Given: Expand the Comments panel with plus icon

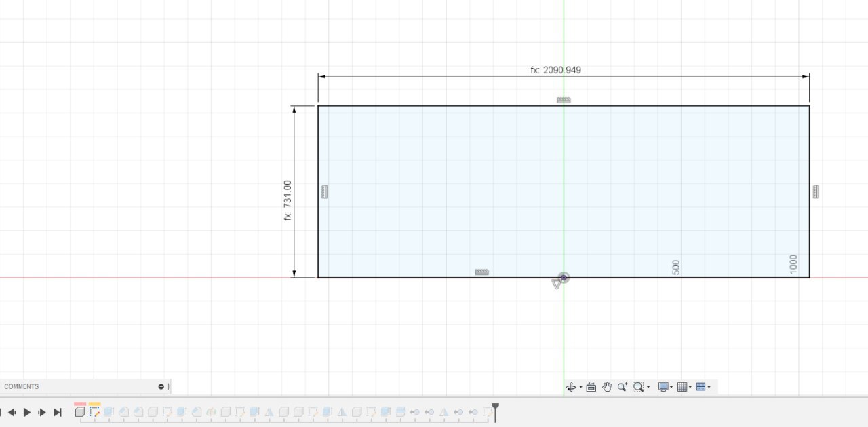Looking at the screenshot, I should pos(161,386).
